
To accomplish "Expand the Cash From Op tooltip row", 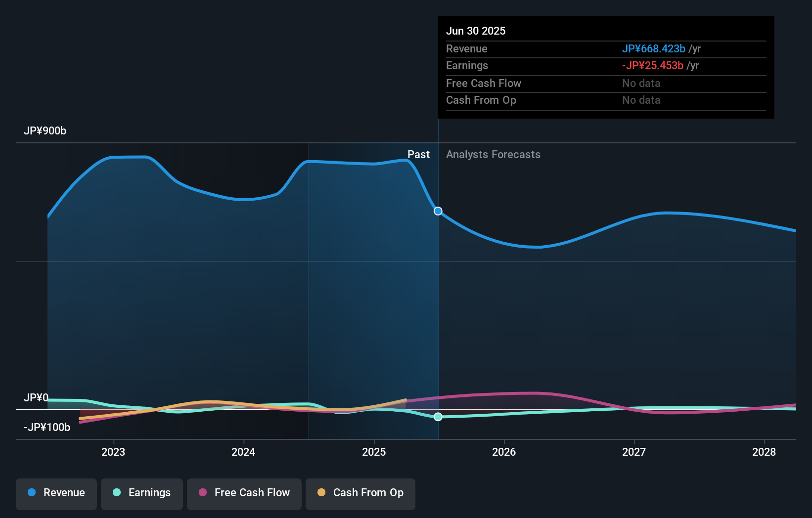I will 481,100.
